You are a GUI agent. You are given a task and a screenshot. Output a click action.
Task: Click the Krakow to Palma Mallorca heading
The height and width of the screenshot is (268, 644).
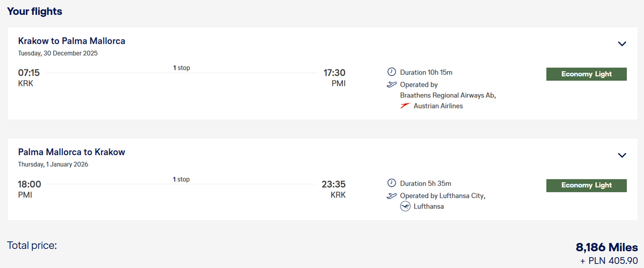pos(72,41)
